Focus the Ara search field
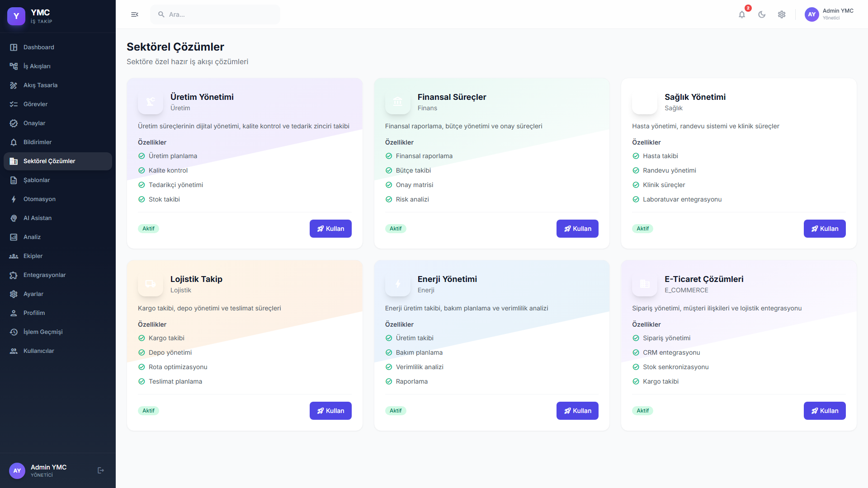This screenshot has height=488, width=868. coord(215,14)
